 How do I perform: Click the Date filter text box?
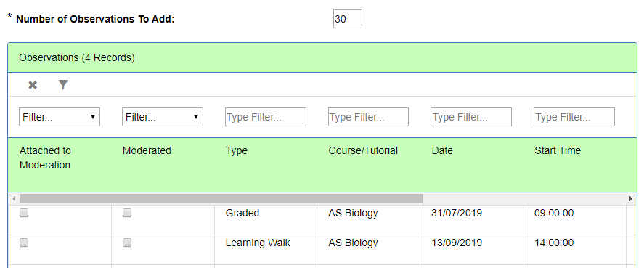point(471,117)
